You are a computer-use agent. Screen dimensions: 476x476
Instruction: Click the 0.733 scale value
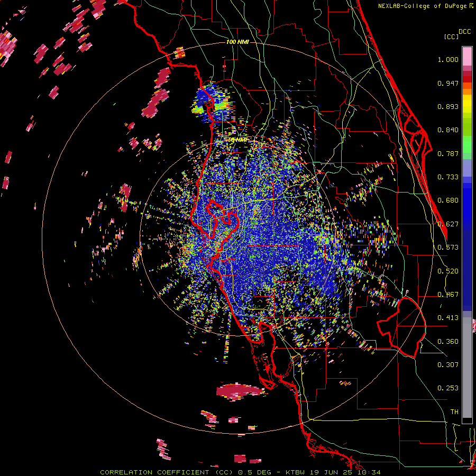[x=448, y=177]
